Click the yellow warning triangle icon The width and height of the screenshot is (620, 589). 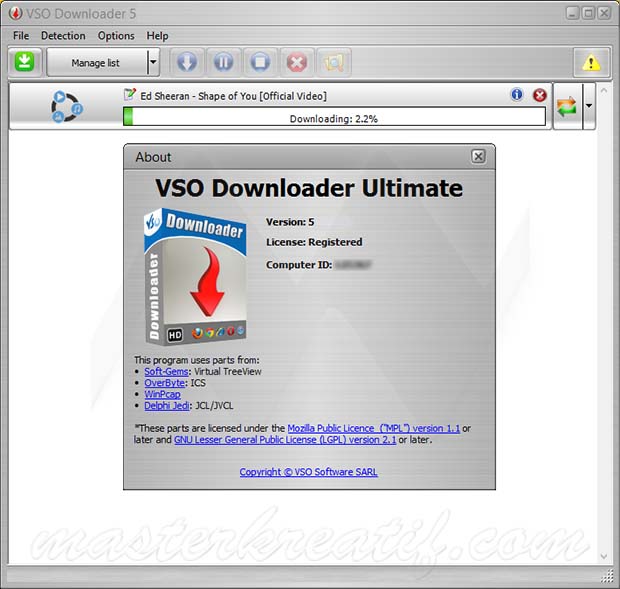click(591, 62)
